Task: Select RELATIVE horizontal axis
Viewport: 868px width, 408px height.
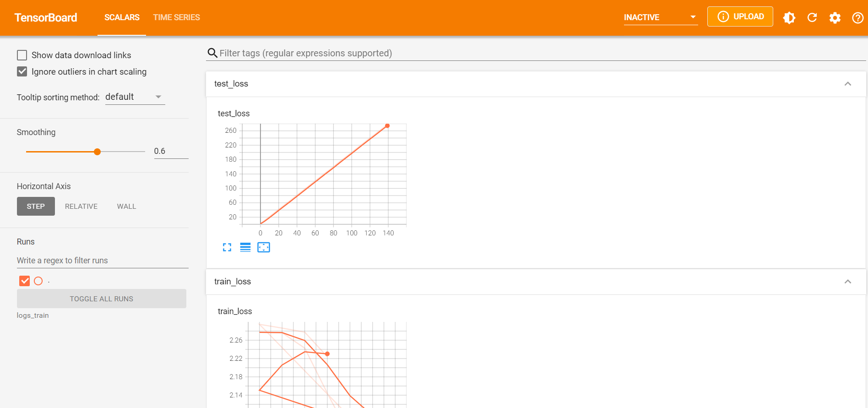Action: coord(81,206)
